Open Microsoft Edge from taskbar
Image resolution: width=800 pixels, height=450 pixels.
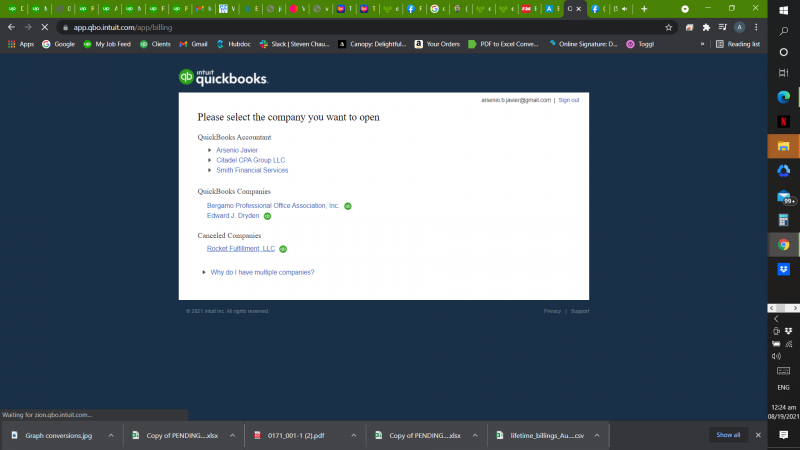point(784,97)
